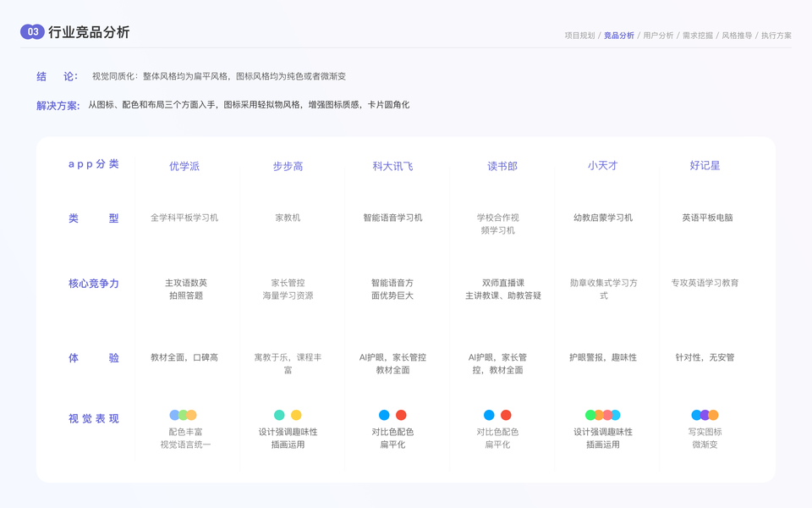Click the 主攻语数英 拍照答题 cell

click(186, 290)
